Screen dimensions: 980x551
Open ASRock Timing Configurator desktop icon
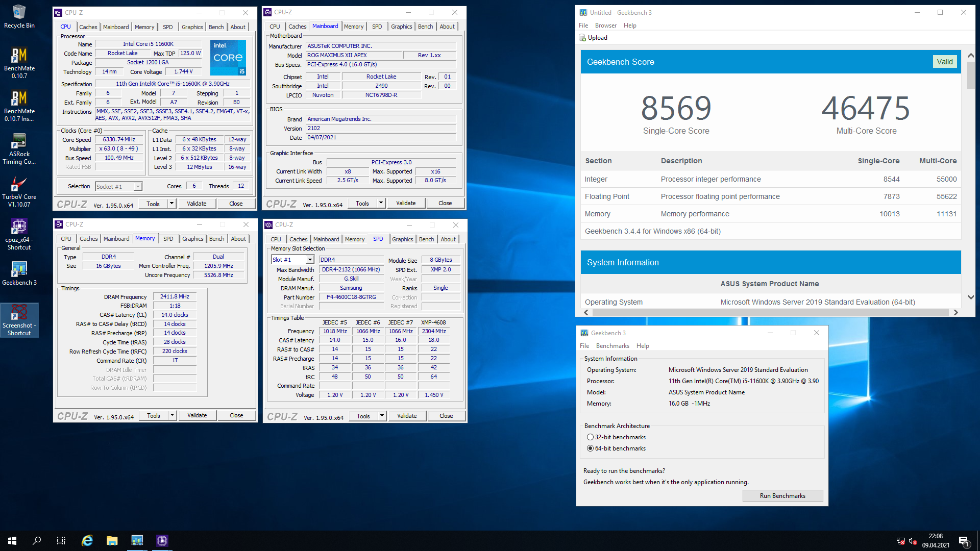point(19,148)
